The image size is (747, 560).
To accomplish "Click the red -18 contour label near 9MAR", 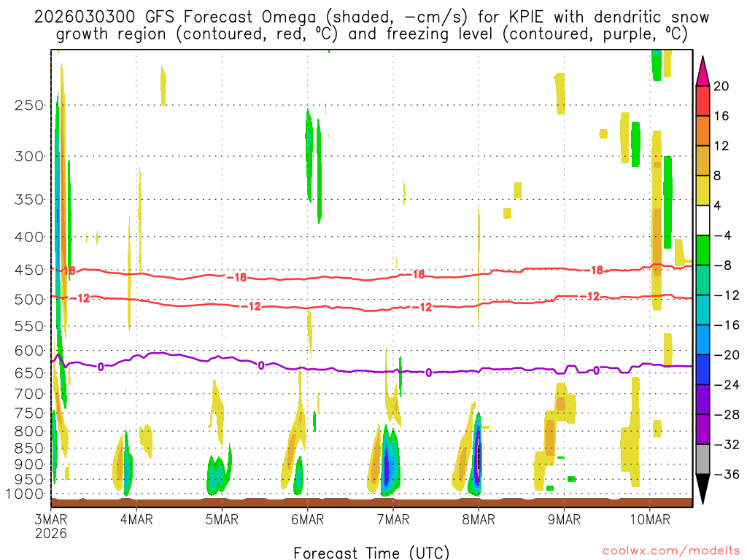I will (x=596, y=271).
